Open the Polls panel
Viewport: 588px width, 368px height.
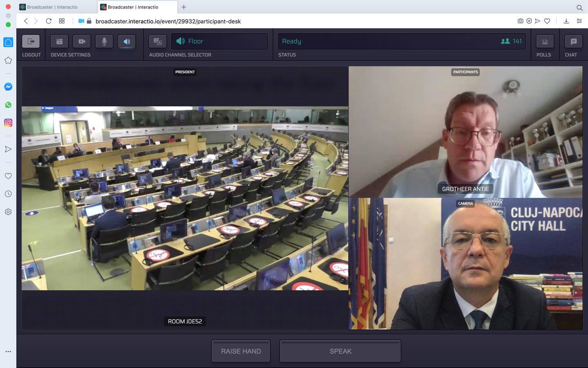point(545,41)
